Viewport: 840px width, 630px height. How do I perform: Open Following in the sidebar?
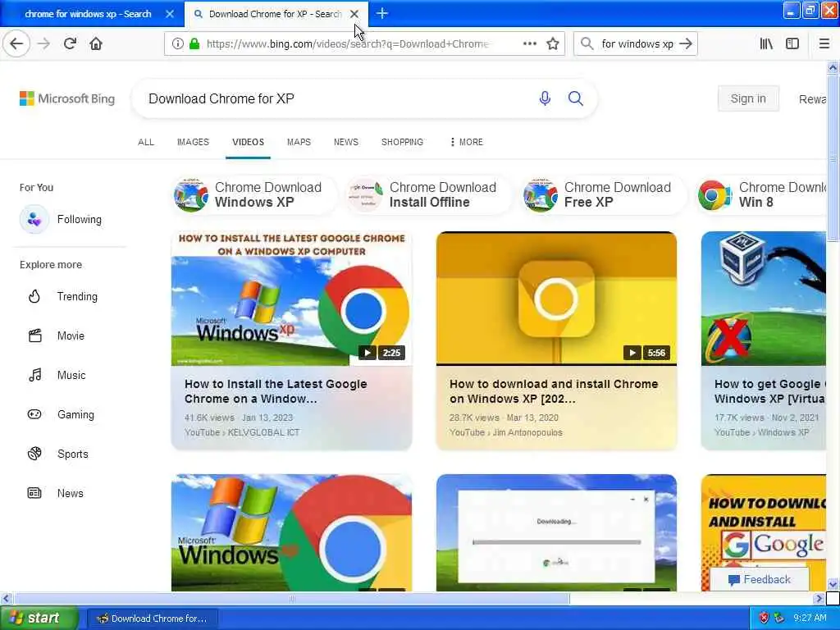point(61,219)
